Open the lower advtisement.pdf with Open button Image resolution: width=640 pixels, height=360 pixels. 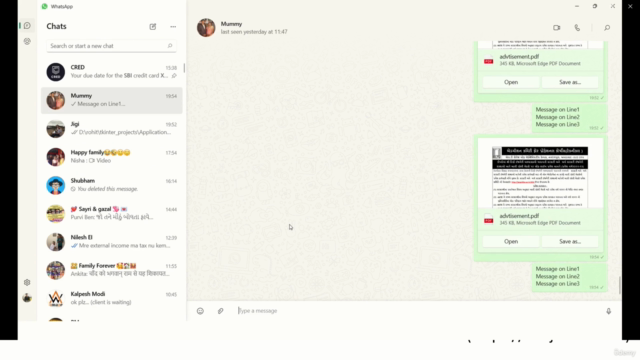[x=511, y=241]
